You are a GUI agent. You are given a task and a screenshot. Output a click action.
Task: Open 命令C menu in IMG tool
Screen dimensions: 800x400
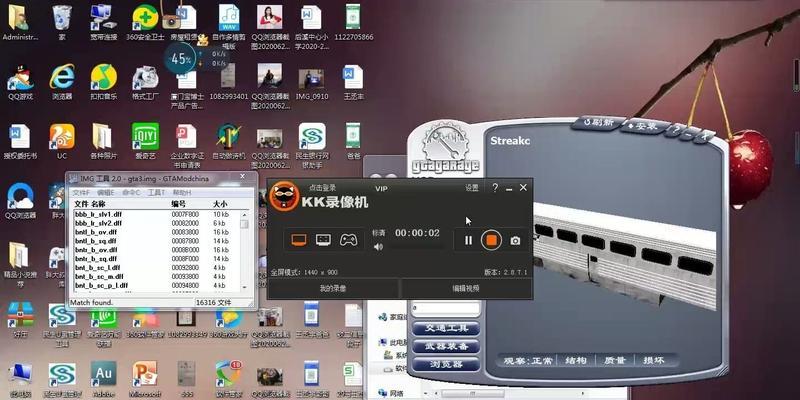(131, 193)
